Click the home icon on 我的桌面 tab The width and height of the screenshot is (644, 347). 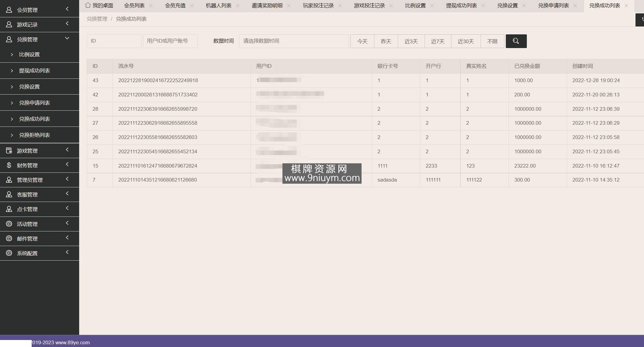[x=88, y=5]
